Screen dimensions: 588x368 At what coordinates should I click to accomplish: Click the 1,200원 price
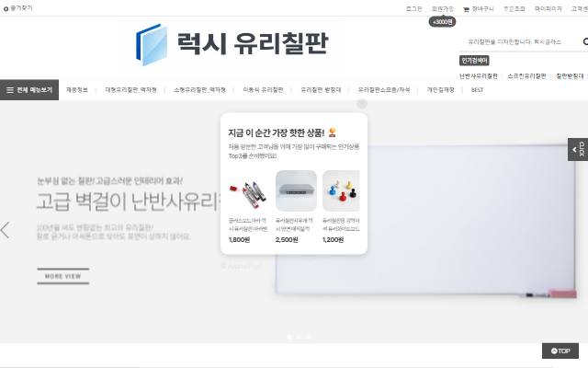click(x=333, y=239)
